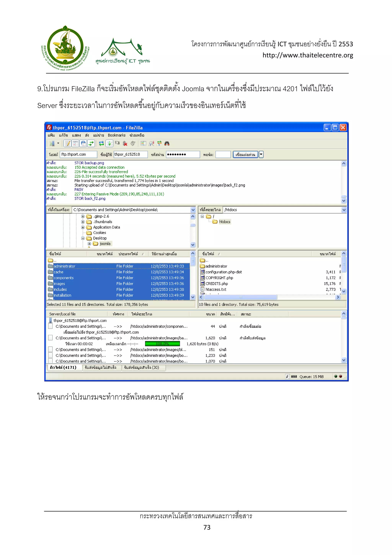Click the remote htaccess.txt file icon
392x555 pixels.
point(202,289)
